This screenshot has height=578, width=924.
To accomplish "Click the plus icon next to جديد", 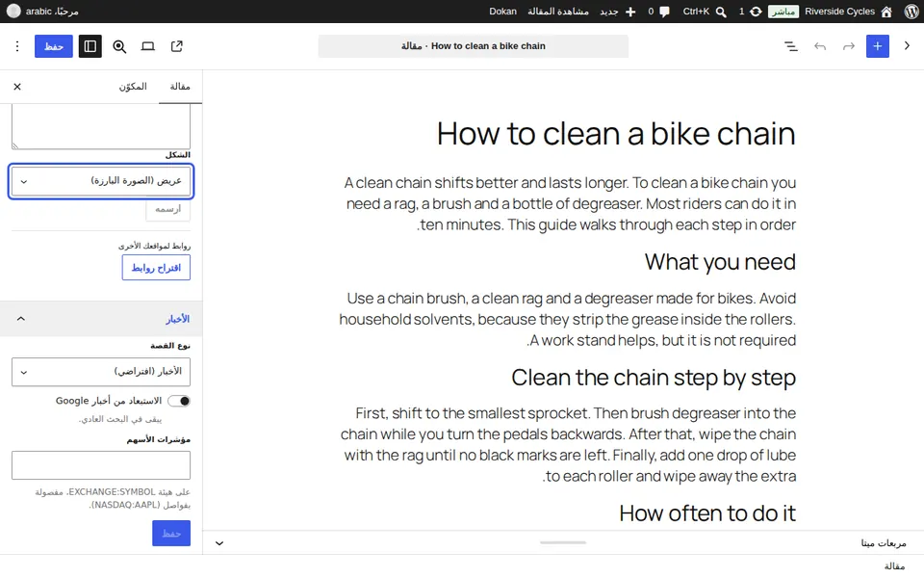I will (629, 12).
